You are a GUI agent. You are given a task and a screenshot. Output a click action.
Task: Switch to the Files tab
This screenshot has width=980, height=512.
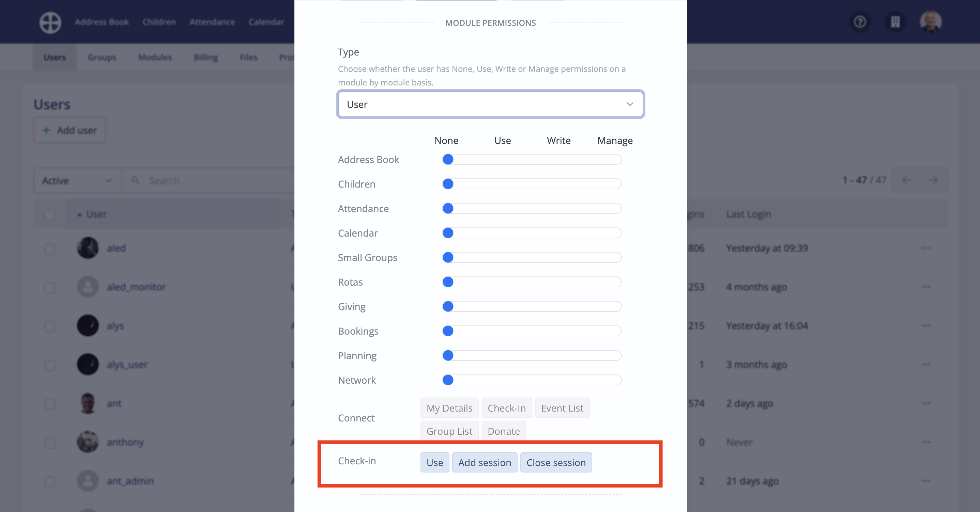coord(248,58)
